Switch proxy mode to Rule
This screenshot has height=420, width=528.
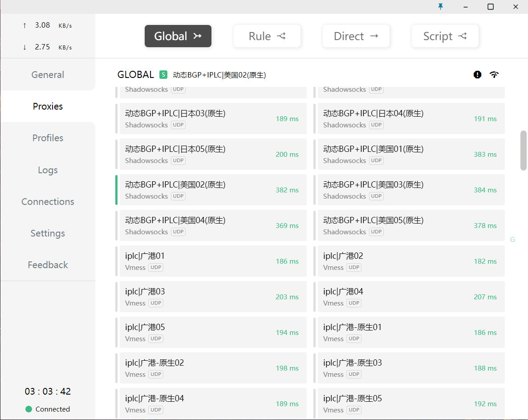[x=267, y=36]
